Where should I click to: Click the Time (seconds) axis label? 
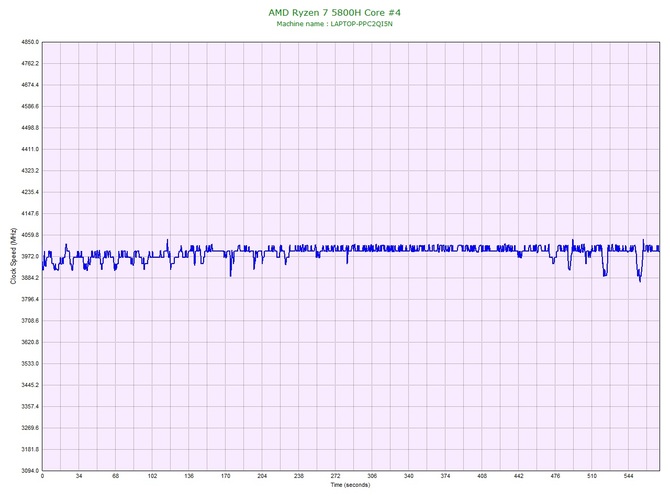point(350,485)
